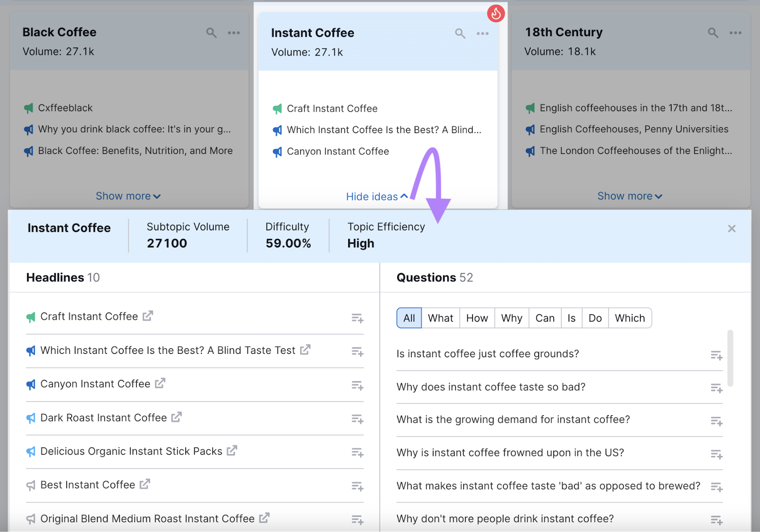This screenshot has height=532, width=760.
Task: Add 'Is instant coffee just coffee grounds?' to list
Action: (x=716, y=355)
